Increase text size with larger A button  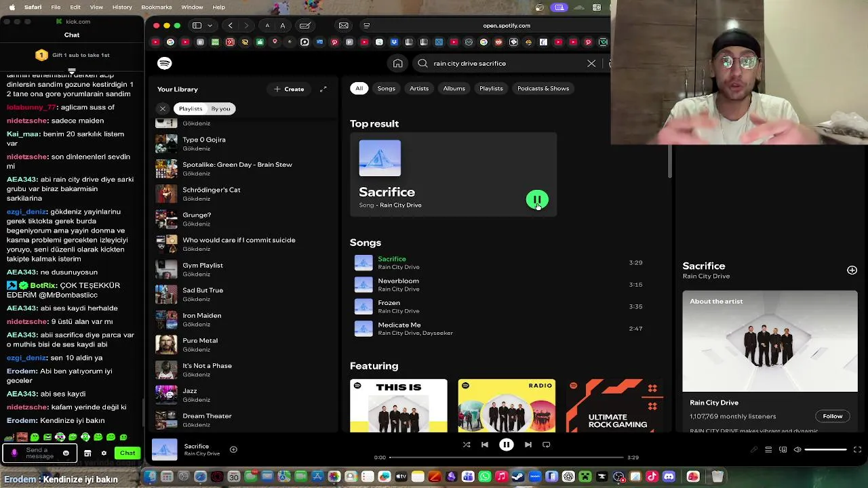tap(283, 26)
